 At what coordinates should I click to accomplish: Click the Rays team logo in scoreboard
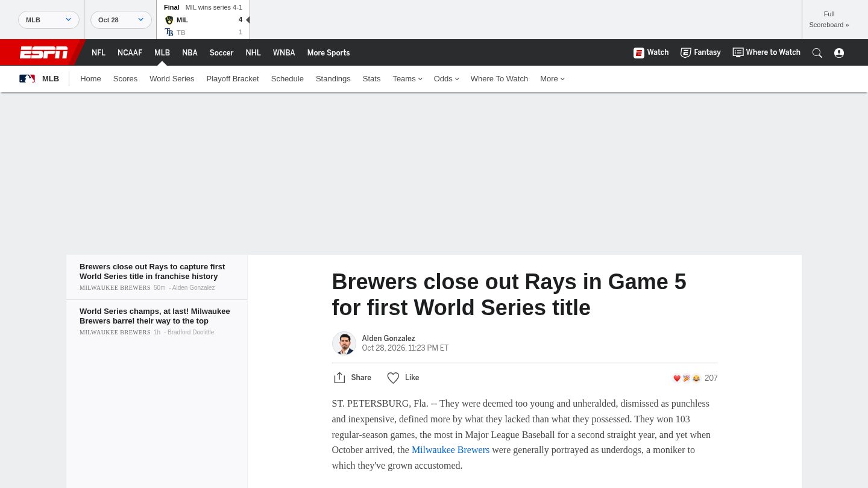click(x=169, y=33)
